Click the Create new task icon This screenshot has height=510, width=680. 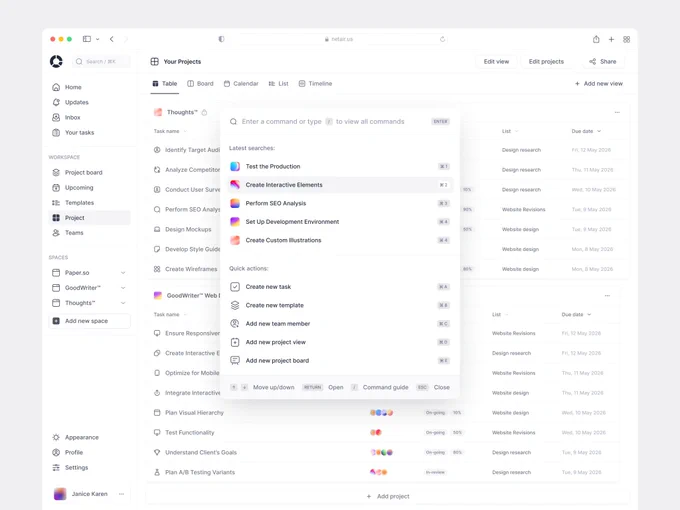coord(235,287)
